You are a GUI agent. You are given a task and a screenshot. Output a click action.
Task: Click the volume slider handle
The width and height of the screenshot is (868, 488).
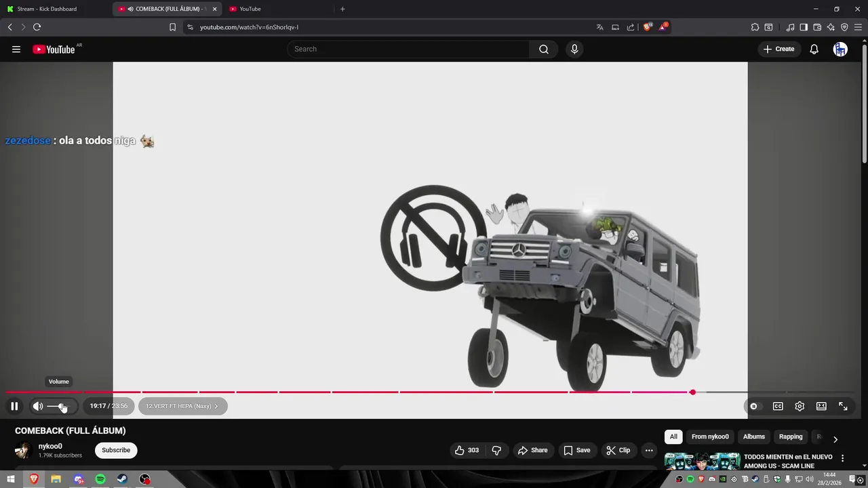pos(62,406)
